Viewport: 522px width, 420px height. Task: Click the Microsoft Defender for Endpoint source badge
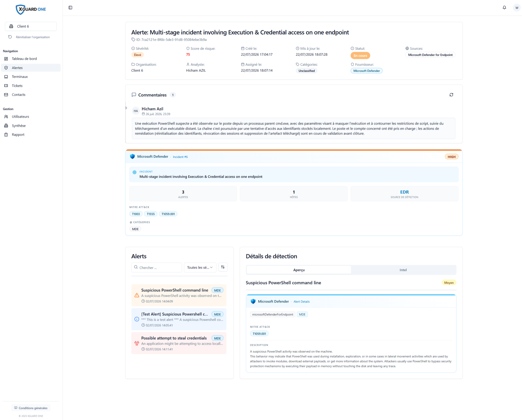click(x=430, y=55)
